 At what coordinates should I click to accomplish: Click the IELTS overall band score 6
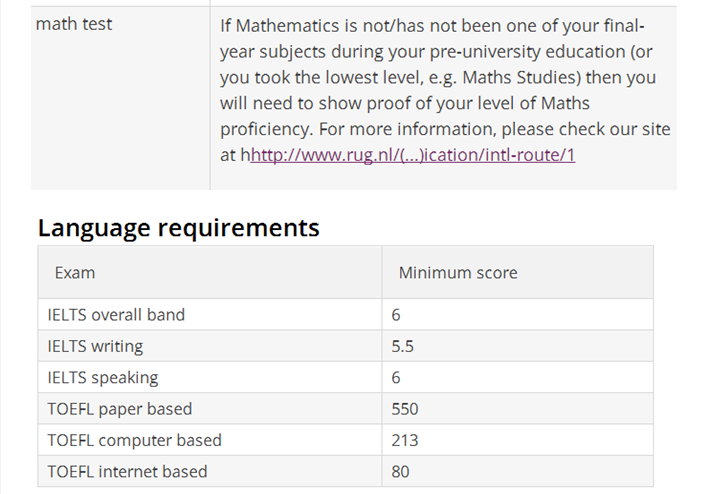pos(396,315)
